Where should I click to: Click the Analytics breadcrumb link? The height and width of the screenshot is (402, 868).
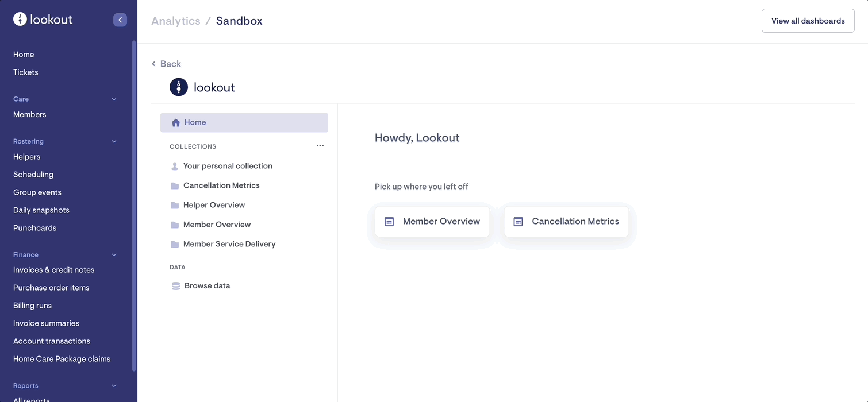pyautogui.click(x=176, y=21)
